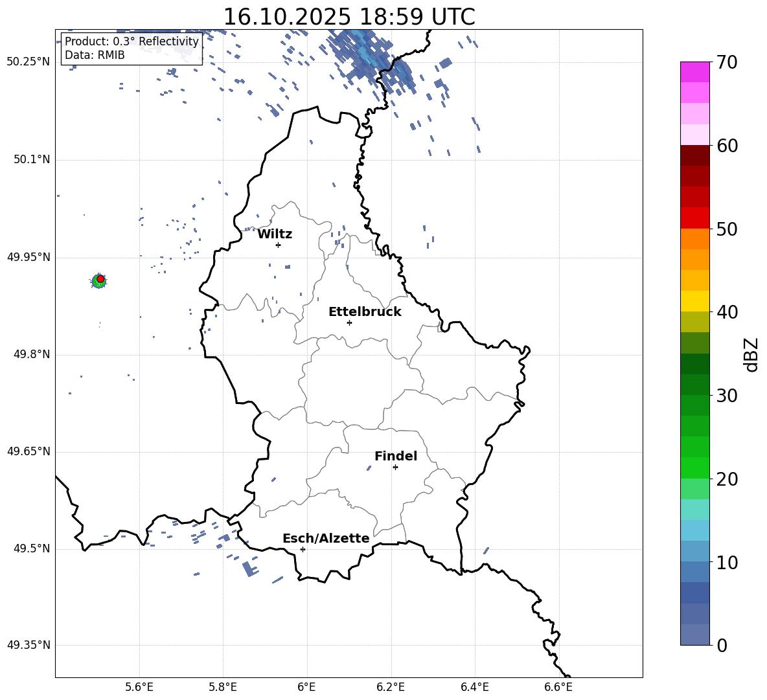Click the 49.65°N latitude label
Screen dimensions: 767x700
[29, 451]
